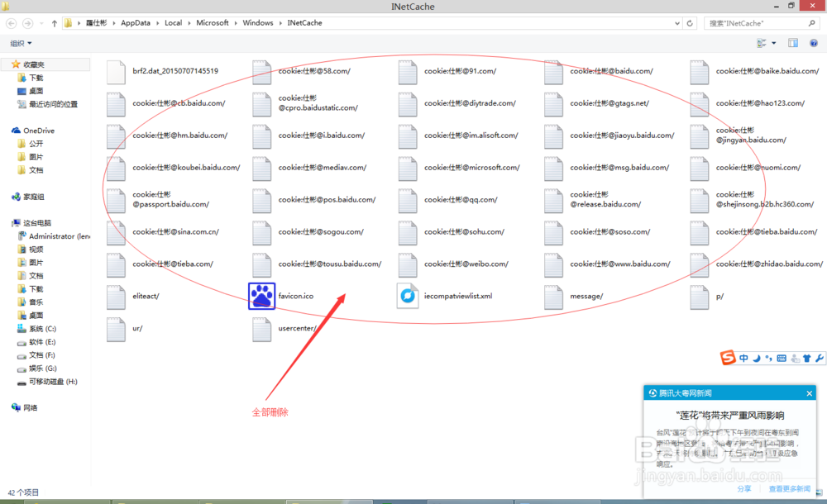This screenshot has width=827, height=504.
Task: Open System drive (C:) in sidebar
Action: (42, 329)
